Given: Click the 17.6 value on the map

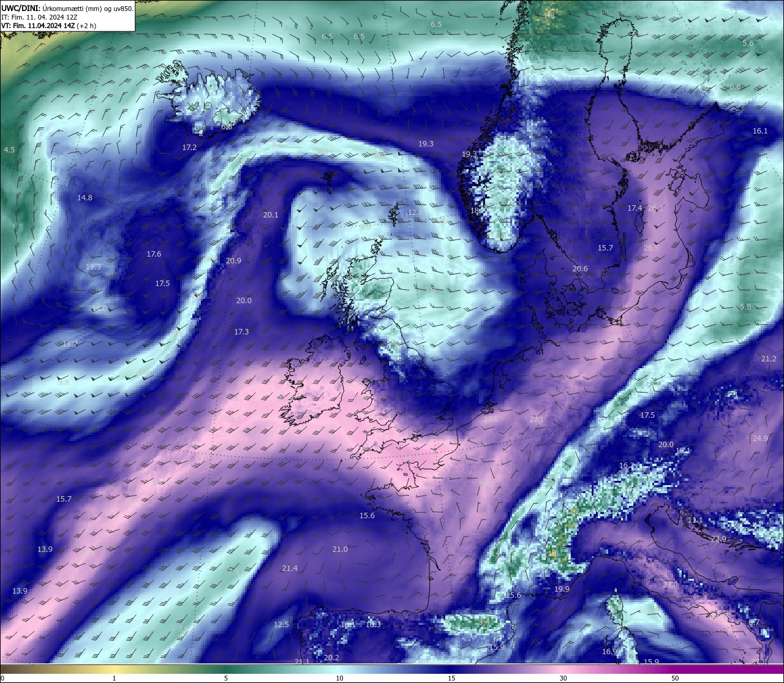Looking at the screenshot, I should pos(154,254).
